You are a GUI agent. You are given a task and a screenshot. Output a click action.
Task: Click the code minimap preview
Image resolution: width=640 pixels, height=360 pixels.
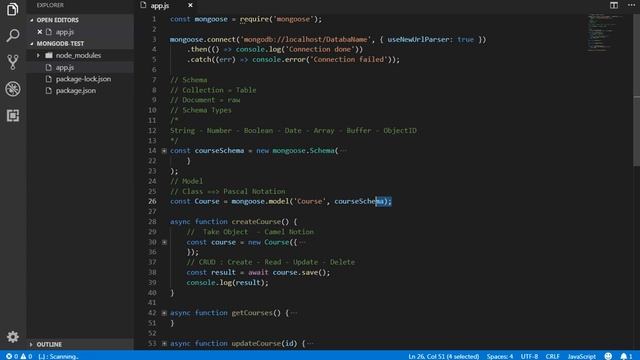605,33
